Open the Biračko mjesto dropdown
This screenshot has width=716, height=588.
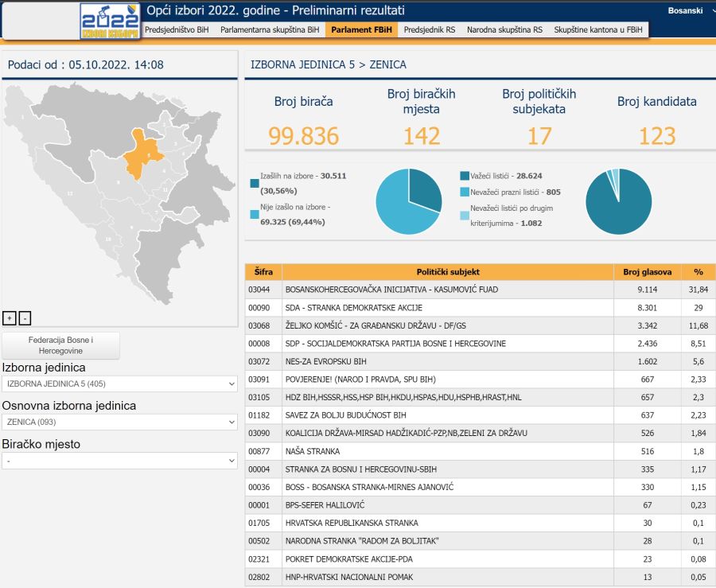click(119, 461)
